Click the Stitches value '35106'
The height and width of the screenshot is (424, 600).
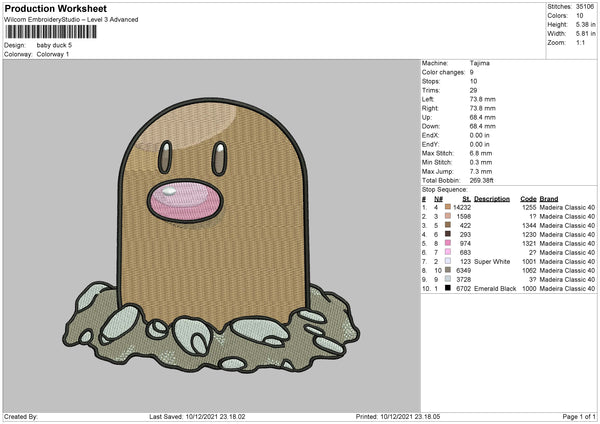coord(585,7)
